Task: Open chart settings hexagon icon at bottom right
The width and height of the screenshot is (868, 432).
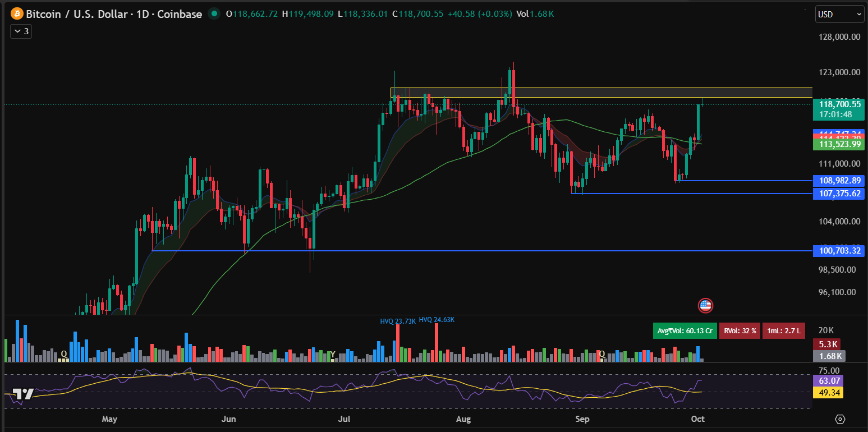Action: 839,419
